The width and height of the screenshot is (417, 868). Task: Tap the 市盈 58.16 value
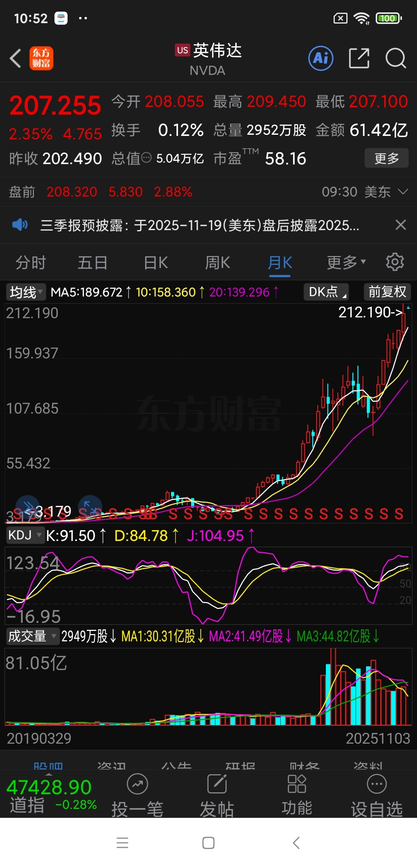[286, 158]
